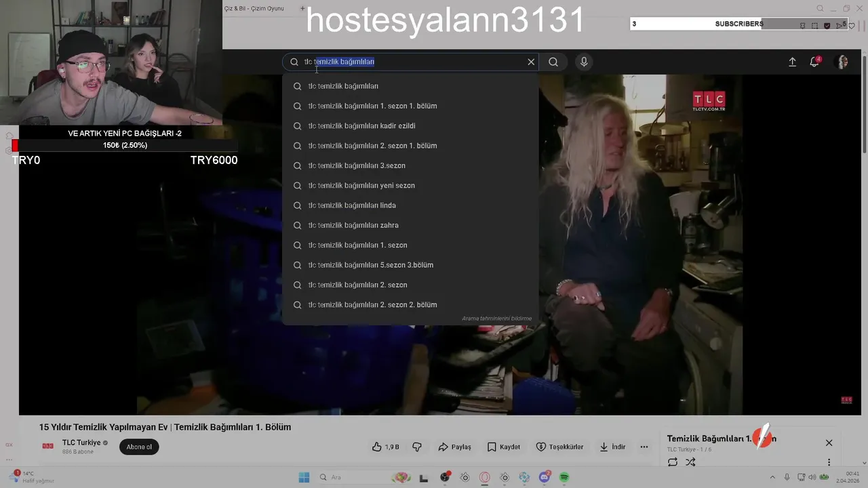Viewport: 868px width, 488px height.
Task: Open Spotify from taskbar
Action: tap(564, 477)
